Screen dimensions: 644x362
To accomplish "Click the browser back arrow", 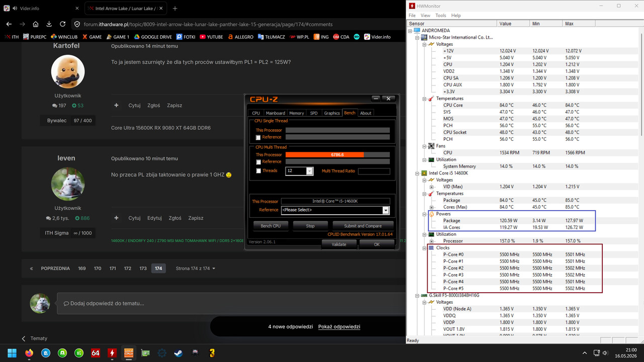I will point(9,24).
